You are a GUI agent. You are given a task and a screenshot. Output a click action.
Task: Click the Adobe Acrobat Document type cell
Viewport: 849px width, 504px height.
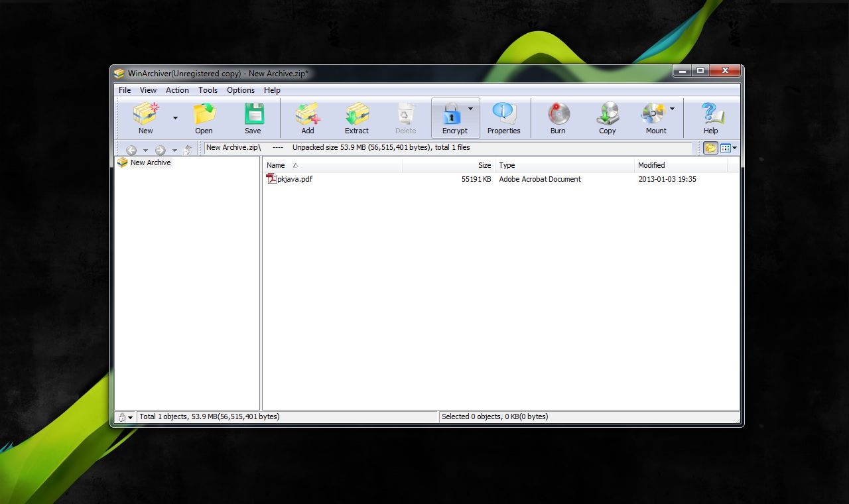click(x=540, y=179)
